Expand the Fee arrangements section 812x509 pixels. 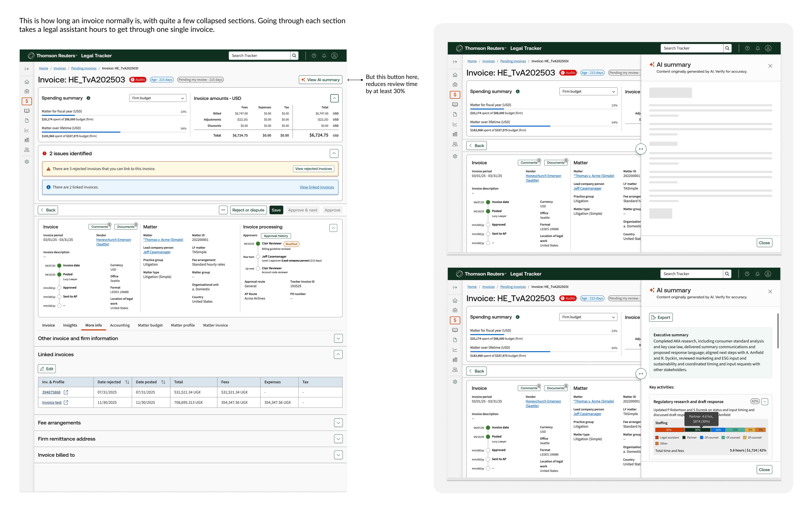[338, 423]
